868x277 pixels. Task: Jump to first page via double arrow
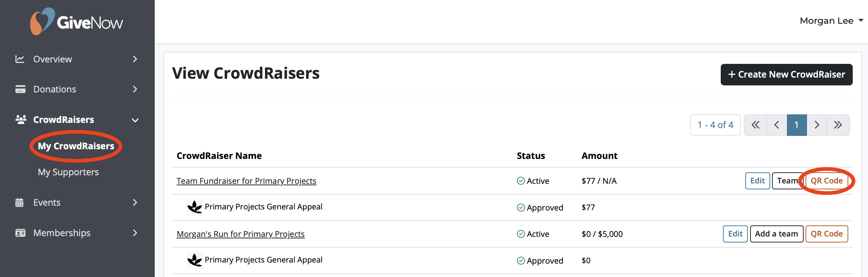coord(755,125)
